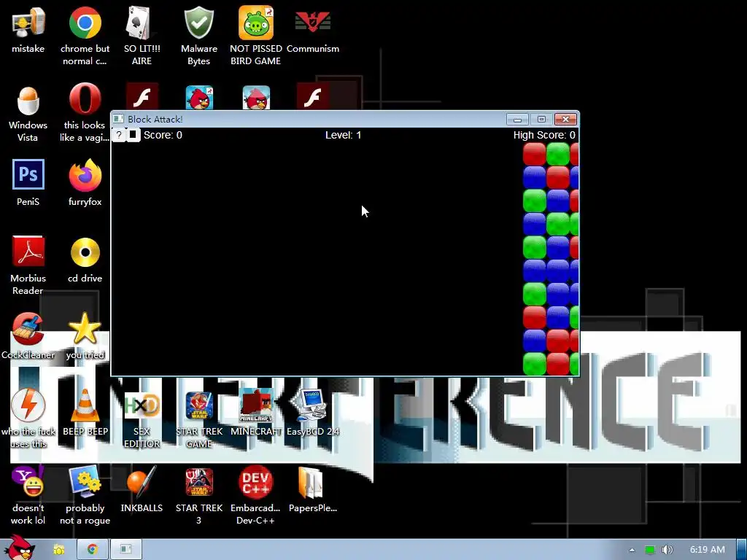747x560 pixels.
Task: Minimize the Block Attack window
Action: tap(517, 119)
